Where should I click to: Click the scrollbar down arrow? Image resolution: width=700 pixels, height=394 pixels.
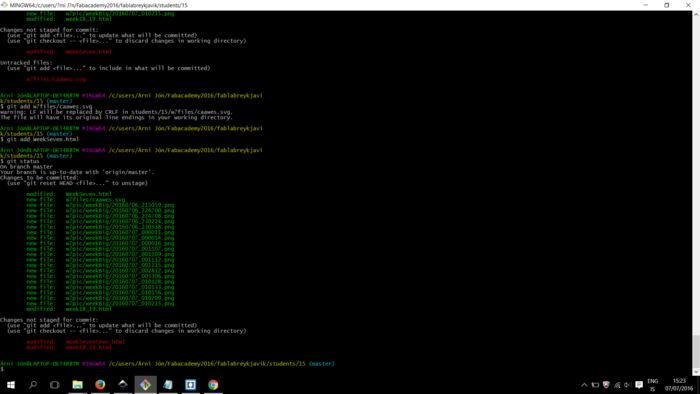pyautogui.click(x=696, y=372)
